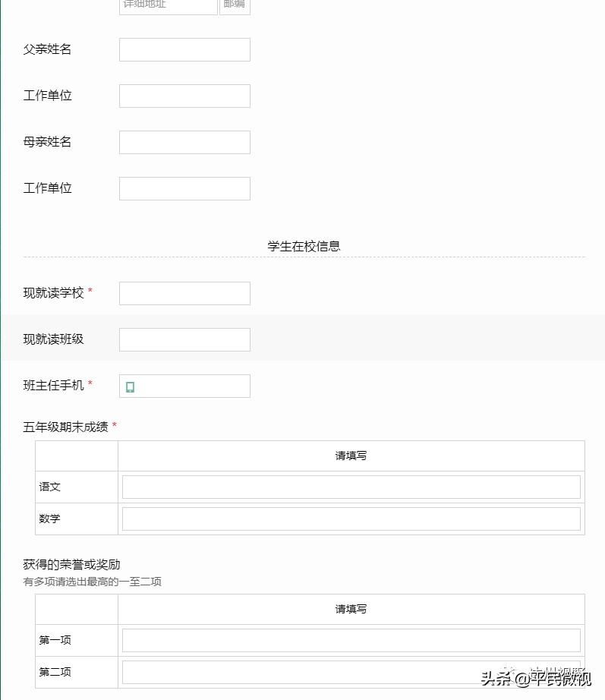This screenshot has height=700, width=605.
Task: Click the 父亲姓名 input field
Action: point(184,49)
